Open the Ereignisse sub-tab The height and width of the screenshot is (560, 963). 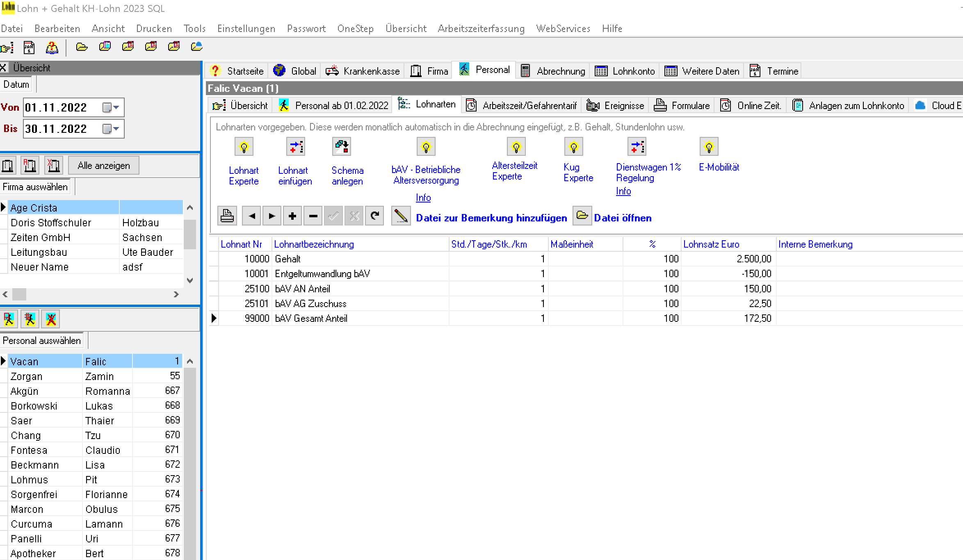click(x=615, y=105)
